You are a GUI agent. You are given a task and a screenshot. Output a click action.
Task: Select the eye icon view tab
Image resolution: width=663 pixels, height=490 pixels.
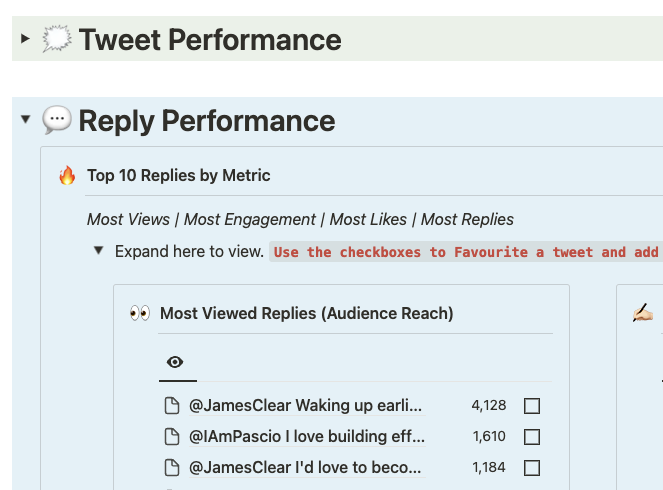(x=176, y=362)
